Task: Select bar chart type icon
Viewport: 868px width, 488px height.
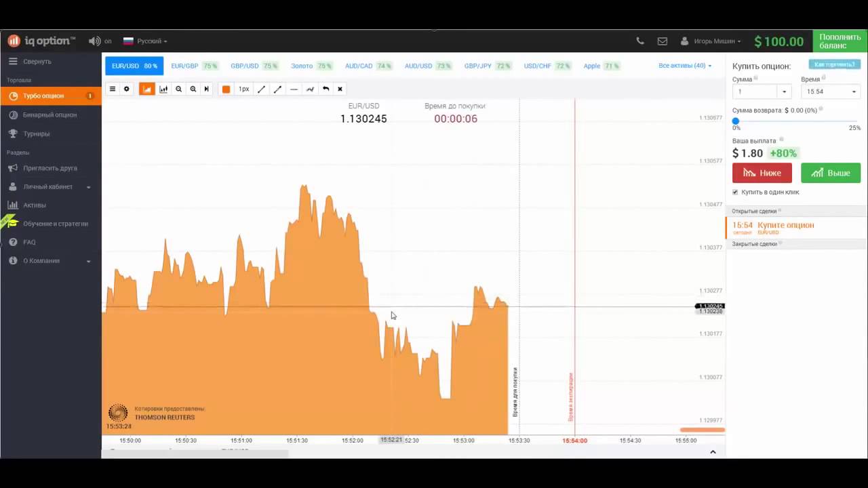Action: [163, 89]
